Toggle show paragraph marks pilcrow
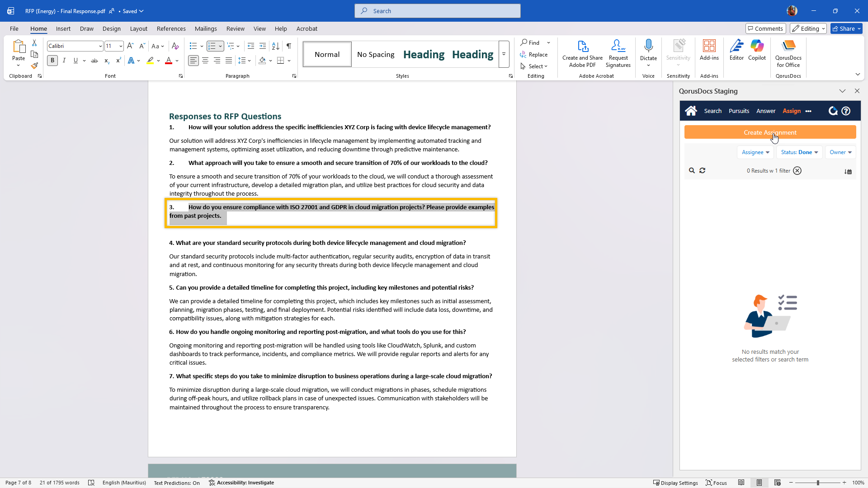Screen dimensions: 868x488 point(288,46)
